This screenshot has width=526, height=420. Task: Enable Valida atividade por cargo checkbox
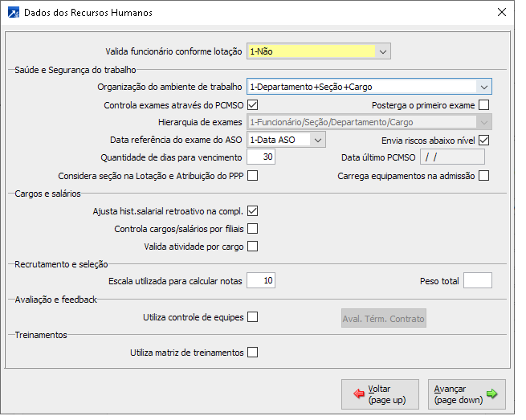pos(253,247)
